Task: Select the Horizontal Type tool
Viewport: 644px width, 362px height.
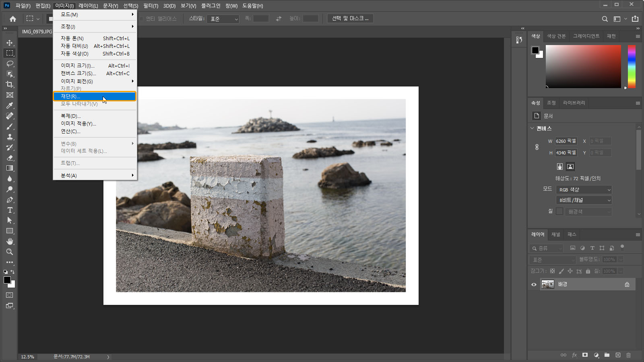Action: pyautogui.click(x=10, y=210)
